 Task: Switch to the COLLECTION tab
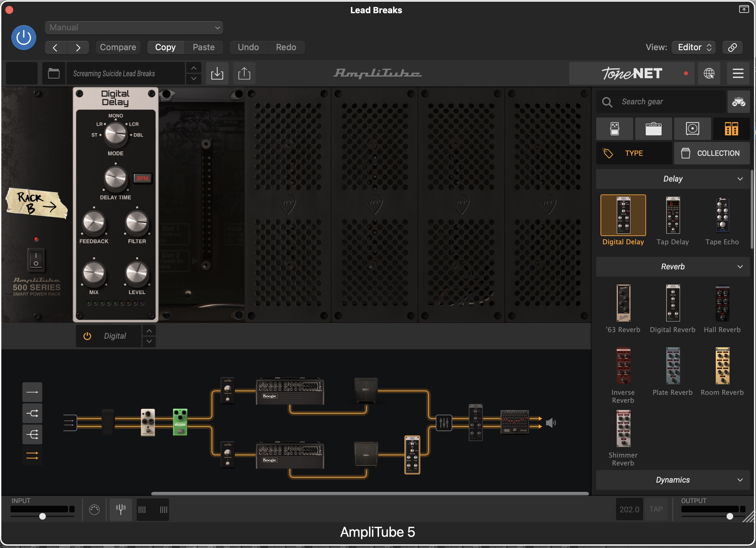tap(712, 153)
